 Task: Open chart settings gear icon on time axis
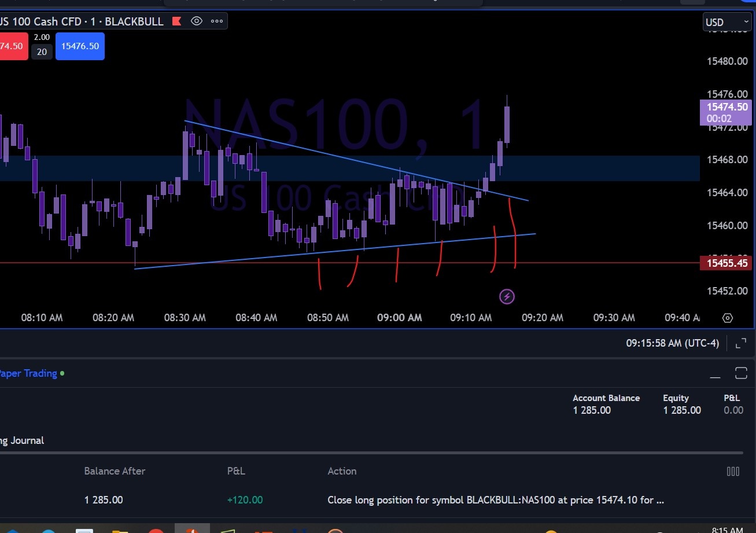tap(728, 318)
